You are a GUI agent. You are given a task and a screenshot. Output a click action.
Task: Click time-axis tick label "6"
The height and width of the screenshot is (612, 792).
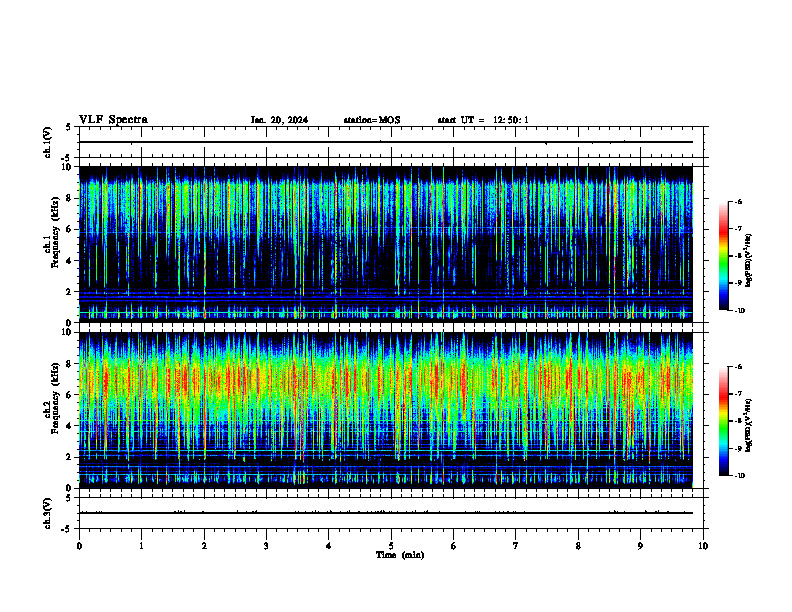[454, 546]
